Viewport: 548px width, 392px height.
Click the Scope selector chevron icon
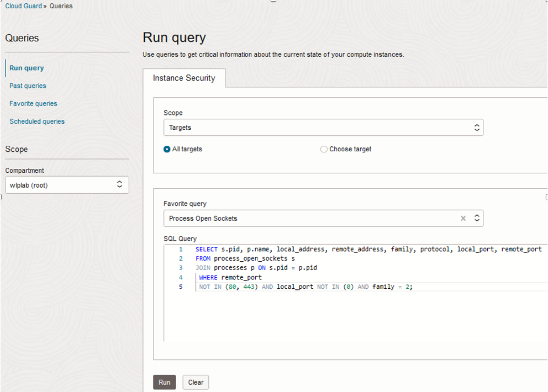pyautogui.click(x=476, y=127)
